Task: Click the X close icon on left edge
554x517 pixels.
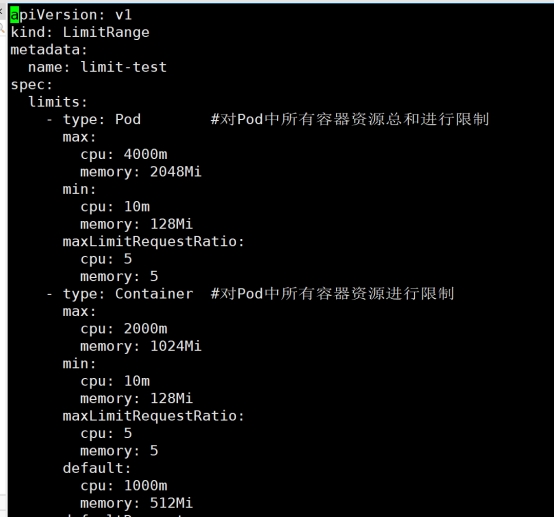Action: 1,12
